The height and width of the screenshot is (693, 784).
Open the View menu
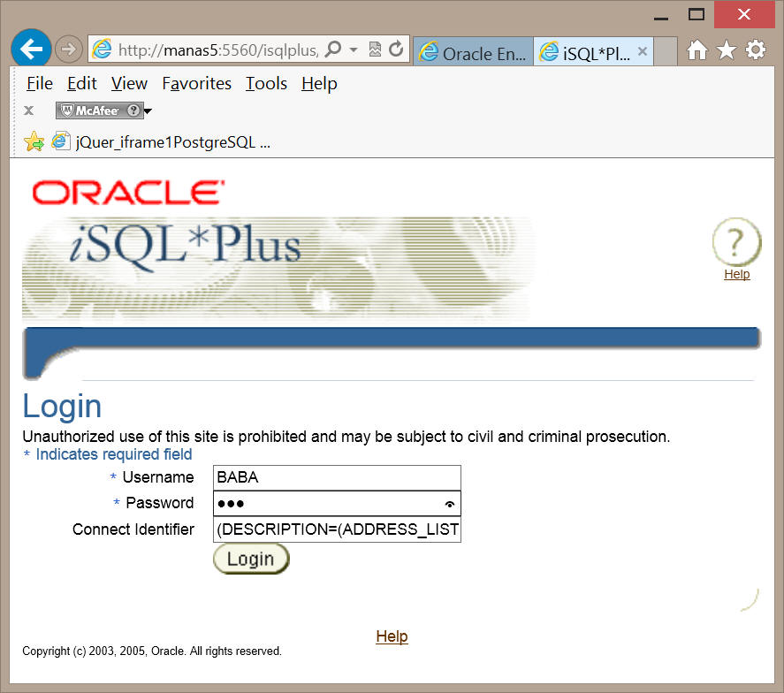[x=129, y=83]
